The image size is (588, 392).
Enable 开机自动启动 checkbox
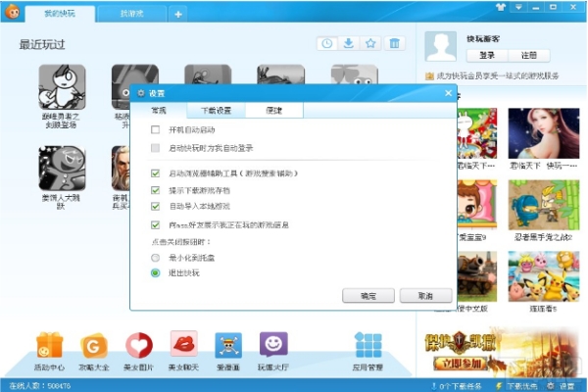(155, 129)
